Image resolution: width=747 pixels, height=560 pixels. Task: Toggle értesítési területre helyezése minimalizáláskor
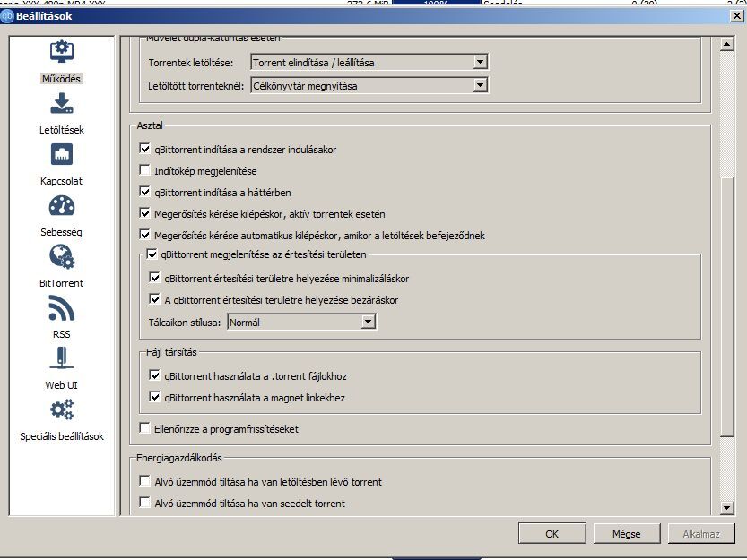coord(154,278)
